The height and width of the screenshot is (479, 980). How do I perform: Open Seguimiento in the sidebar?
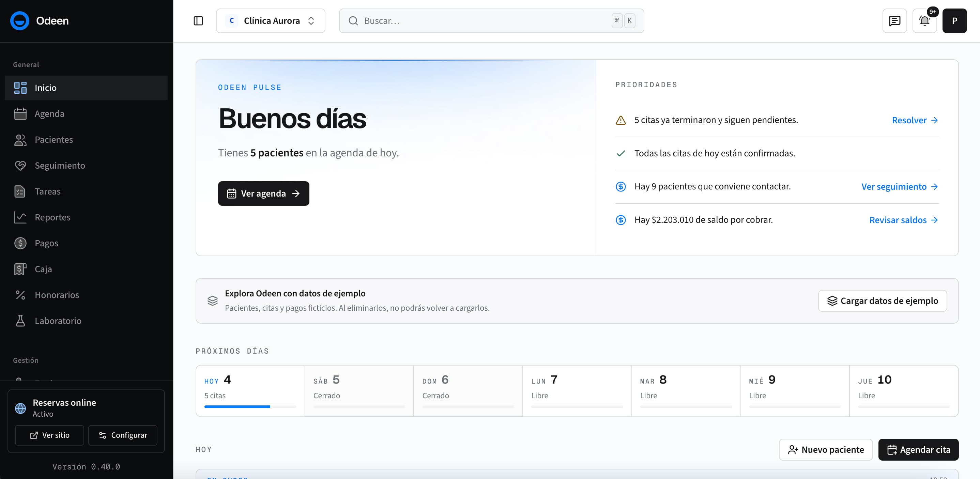(x=86, y=165)
